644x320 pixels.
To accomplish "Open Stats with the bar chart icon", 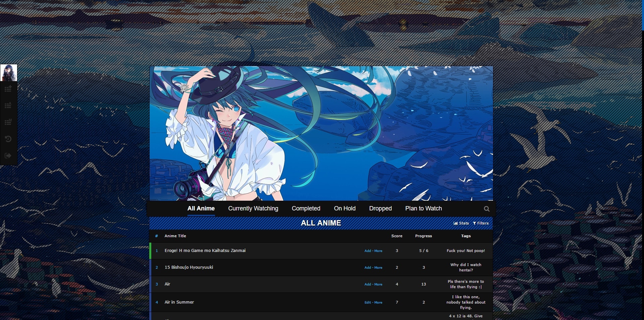I will click(x=461, y=223).
